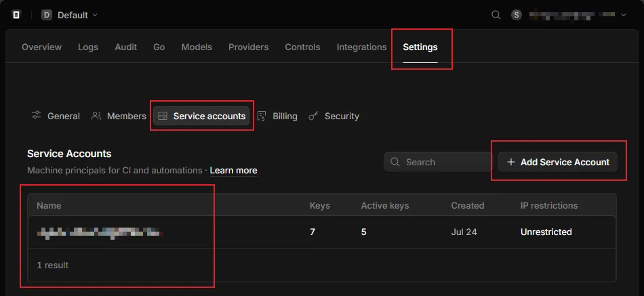
Task: Click the Active keys column header
Action: point(385,206)
